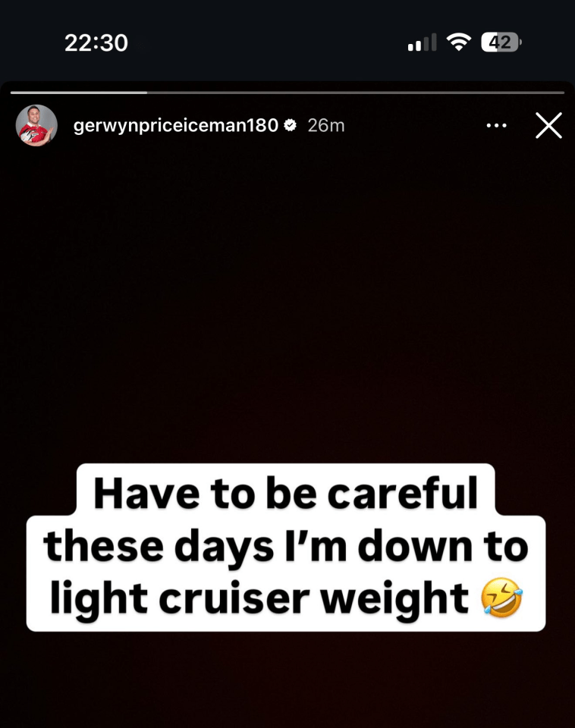The height and width of the screenshot is (728, 575).
Task: Tap the 22:30 clock in status bar
Action: [96, 42]
